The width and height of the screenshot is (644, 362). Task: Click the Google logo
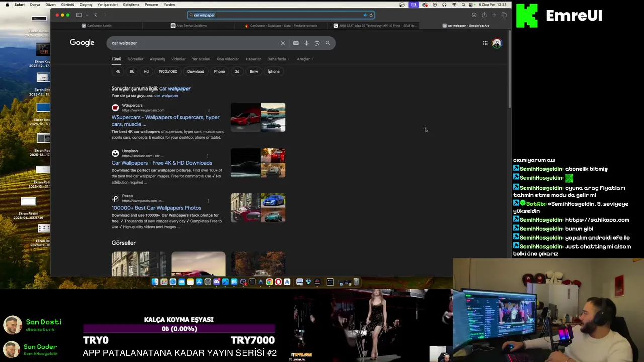(x=82, y=43)
